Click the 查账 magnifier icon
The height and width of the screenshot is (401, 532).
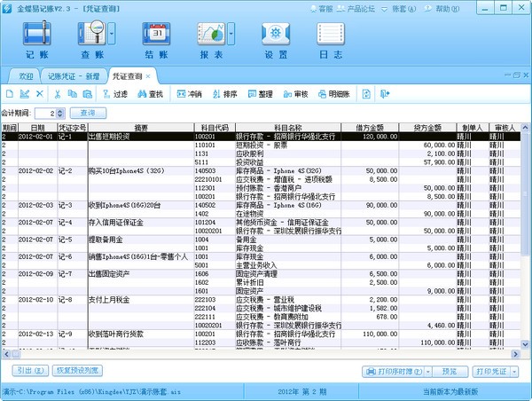[91, 36]
